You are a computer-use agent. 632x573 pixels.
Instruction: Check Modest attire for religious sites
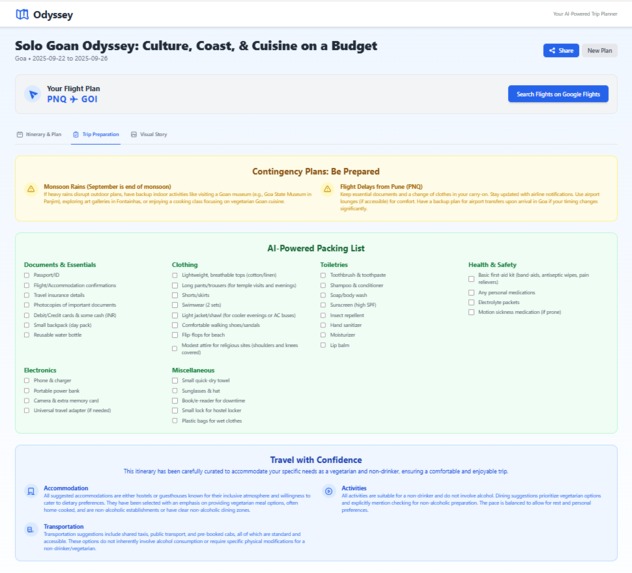coord(175,349)
